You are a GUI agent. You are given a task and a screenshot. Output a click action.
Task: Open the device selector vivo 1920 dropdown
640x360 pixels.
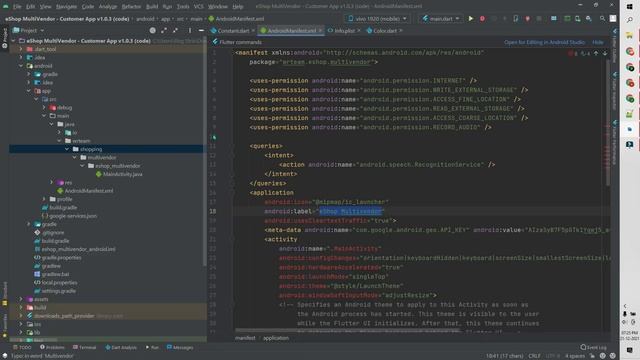coord(378,18)
